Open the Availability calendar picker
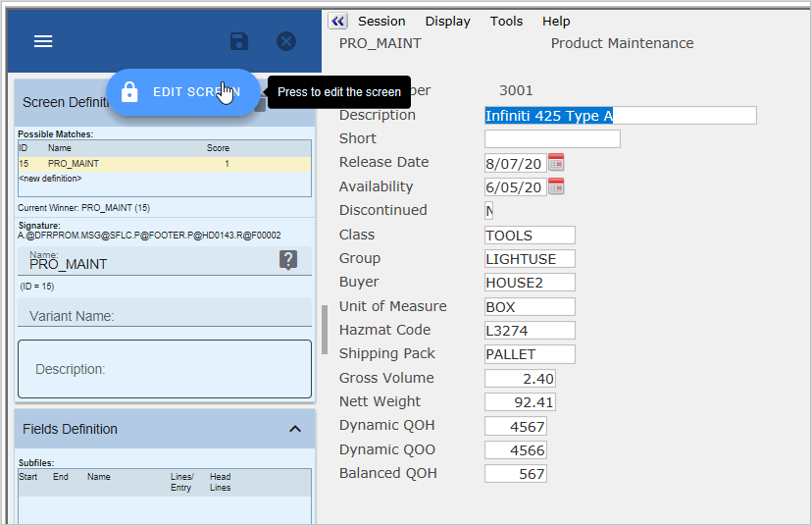Image resolution: width=812 pixels, height=526 pixels. tap(556, 186)
